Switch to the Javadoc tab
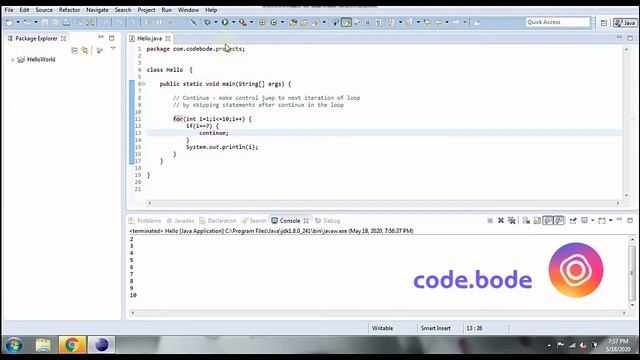Screen dimensions: 640x360 180,220
